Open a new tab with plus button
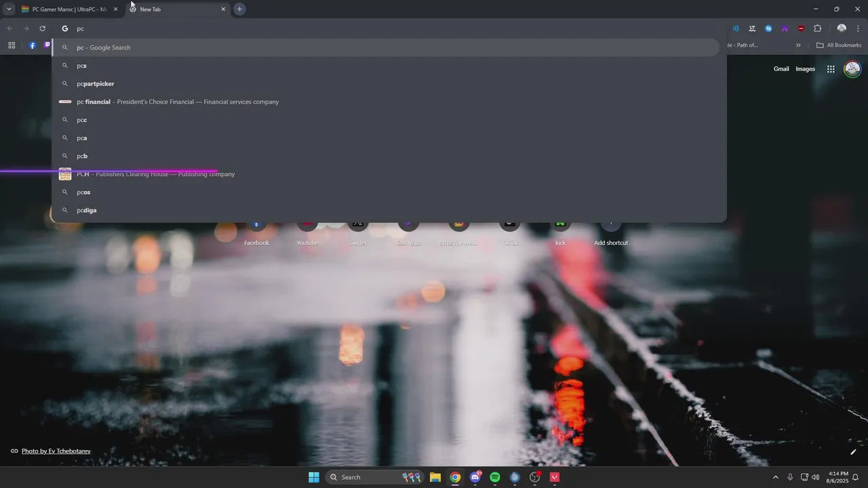Screen dimensions: 868x488 pos(239,9)
